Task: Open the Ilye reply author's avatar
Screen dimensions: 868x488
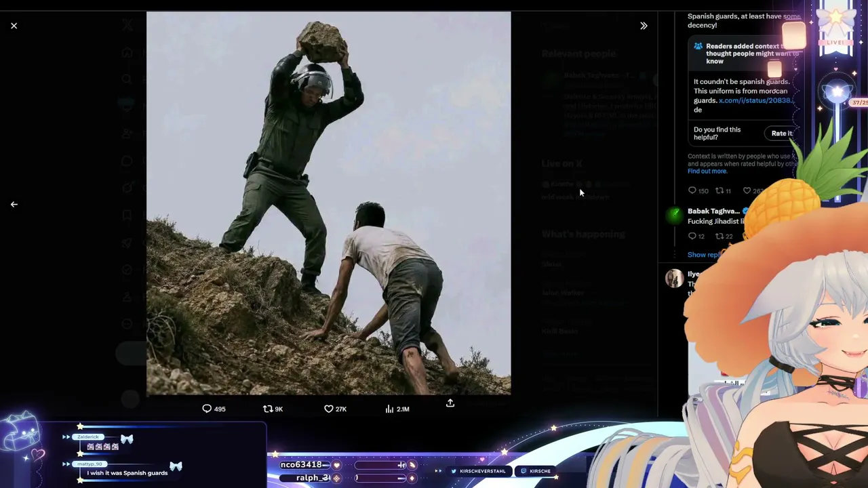Action: pos(674,279)
